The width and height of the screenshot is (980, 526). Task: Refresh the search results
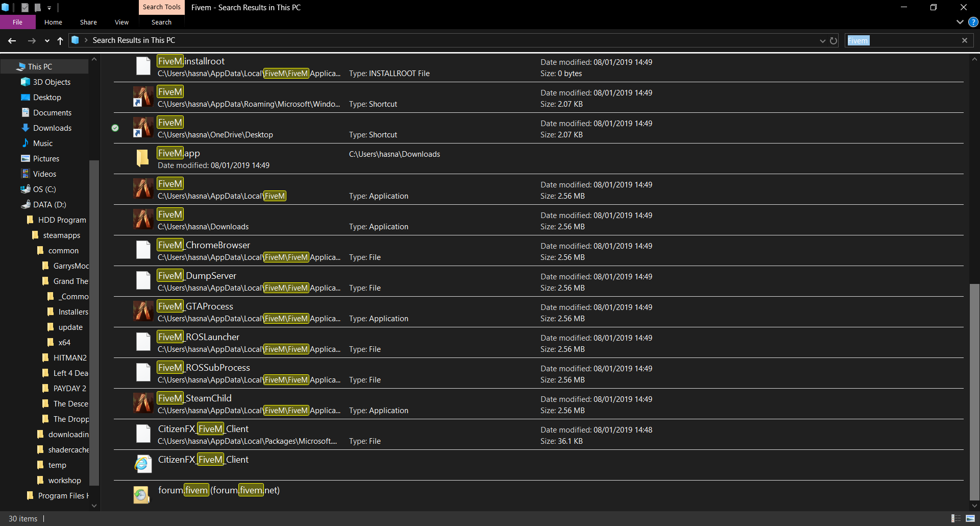834,40
